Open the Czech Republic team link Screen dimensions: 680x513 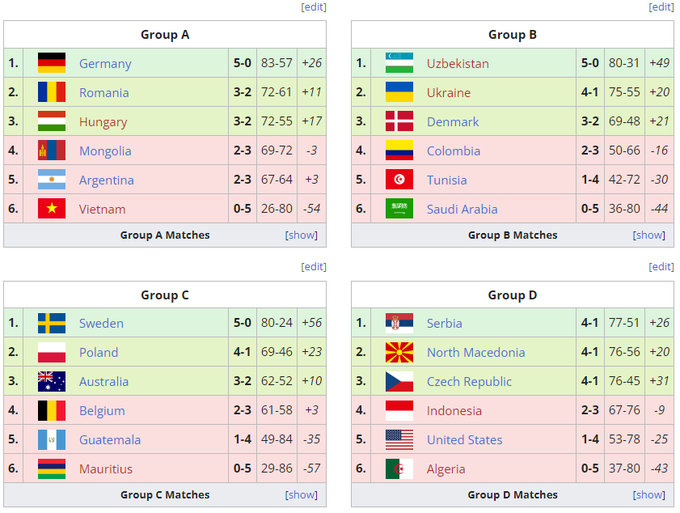(x=469, y=382)
